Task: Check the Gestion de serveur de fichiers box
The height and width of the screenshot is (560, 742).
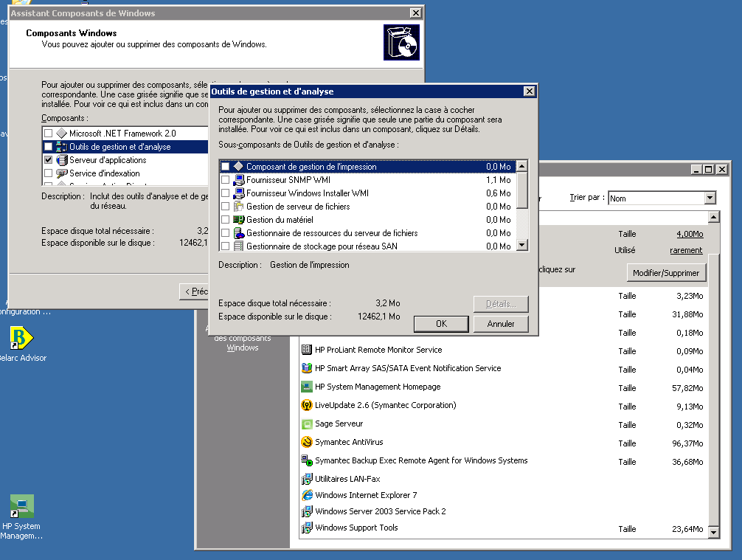Action: 226,207
